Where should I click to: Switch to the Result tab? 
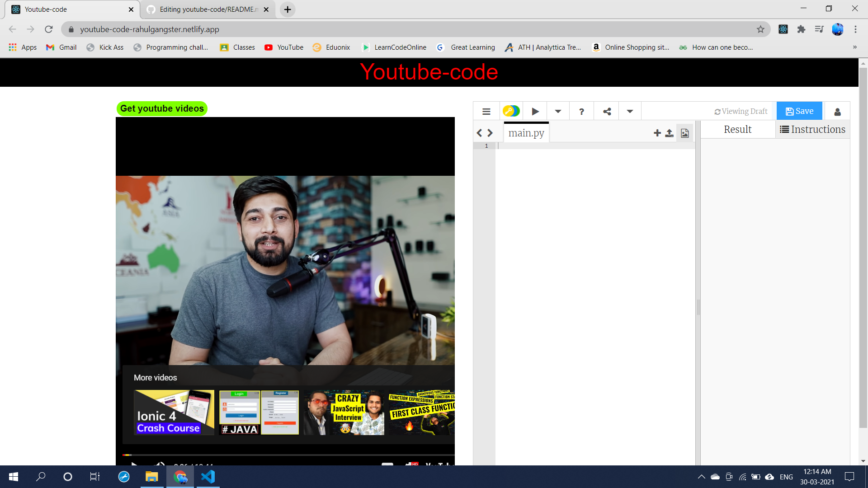[738, 129]
